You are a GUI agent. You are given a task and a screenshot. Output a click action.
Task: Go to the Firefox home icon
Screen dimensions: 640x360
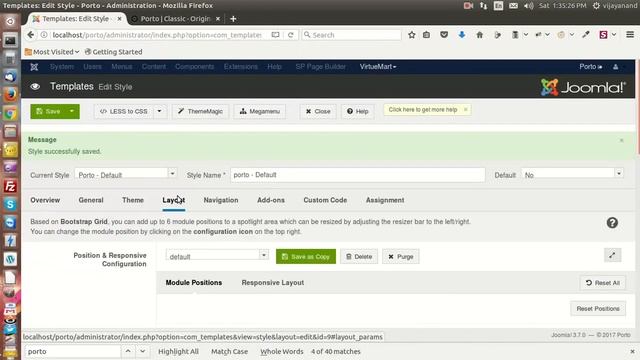click(x=480, y=35)
